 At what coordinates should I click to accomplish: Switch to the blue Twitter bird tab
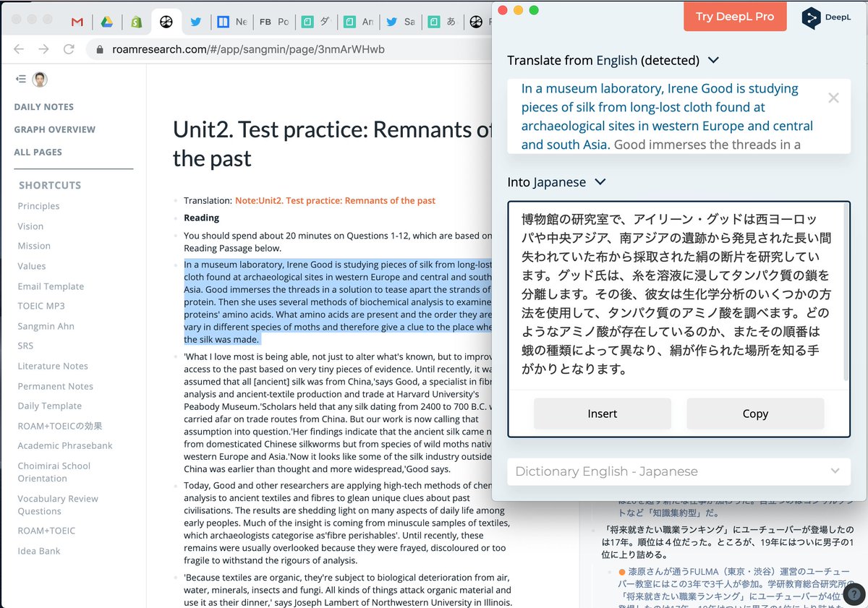click(195, 22)
